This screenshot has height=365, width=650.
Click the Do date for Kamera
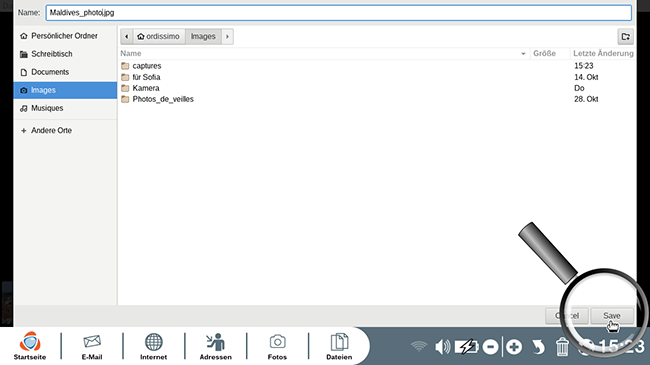[579, 88]
